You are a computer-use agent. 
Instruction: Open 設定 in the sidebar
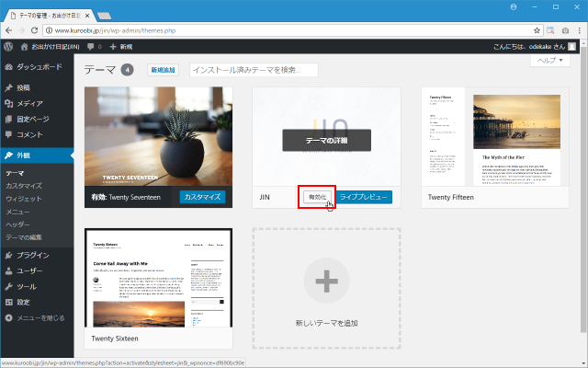pos(37,303)
